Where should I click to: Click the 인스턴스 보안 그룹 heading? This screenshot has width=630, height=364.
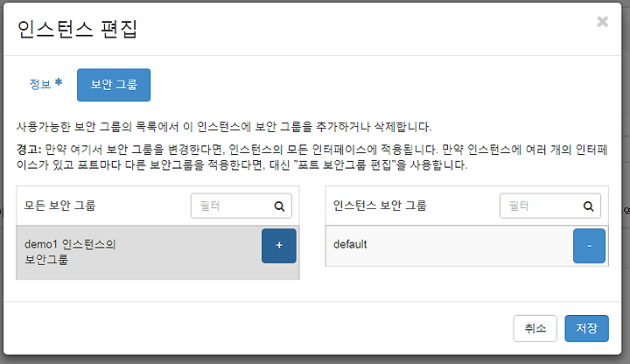(380, 206)
